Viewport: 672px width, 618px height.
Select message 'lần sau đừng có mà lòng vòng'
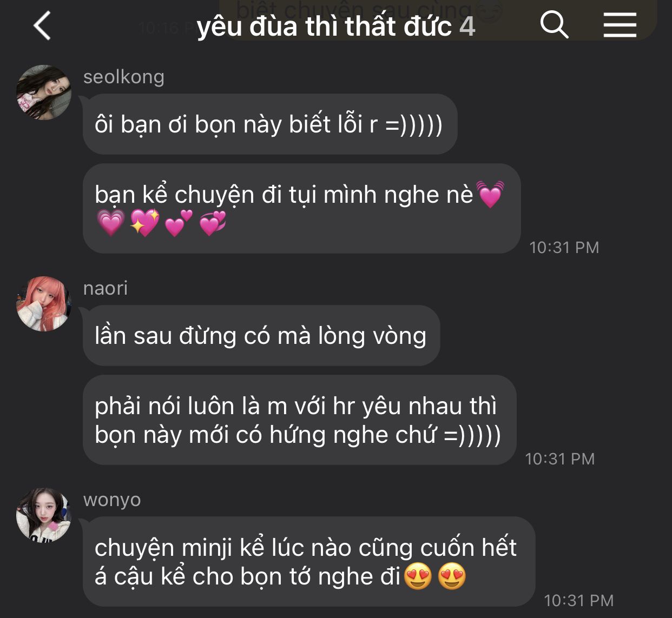[x=261, y=336]
